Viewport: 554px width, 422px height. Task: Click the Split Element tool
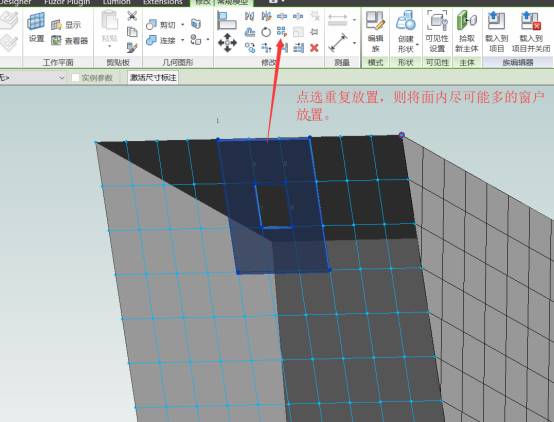point(282,16)
